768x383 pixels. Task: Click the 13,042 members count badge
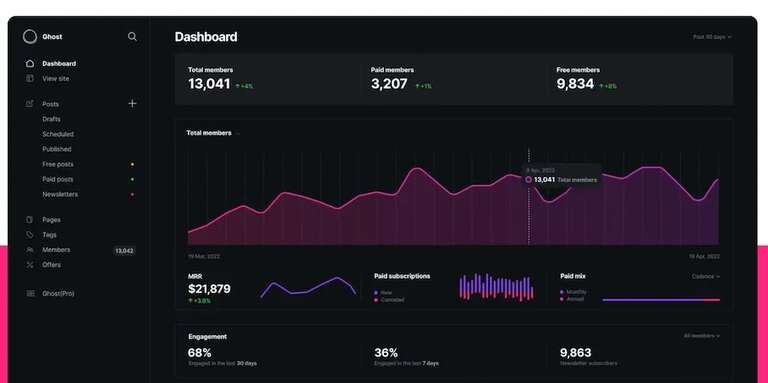(x=124, y=251)
